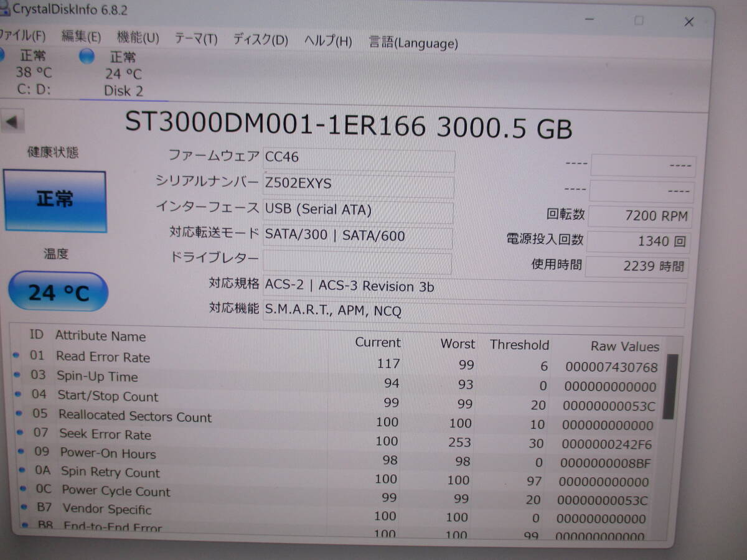Click the blue status dot for B7 Vendor Specific
The width and height of the screenshot is (747, 560).
point(24,507)
